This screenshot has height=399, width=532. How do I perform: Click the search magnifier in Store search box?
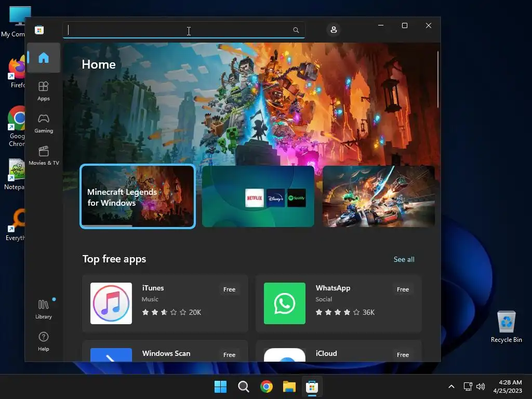point(296,30)
